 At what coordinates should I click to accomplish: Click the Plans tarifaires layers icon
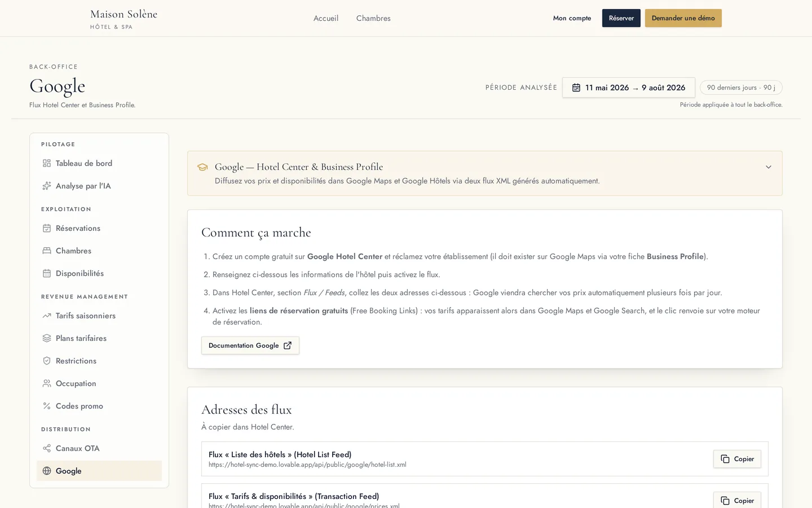pos(47,338)
